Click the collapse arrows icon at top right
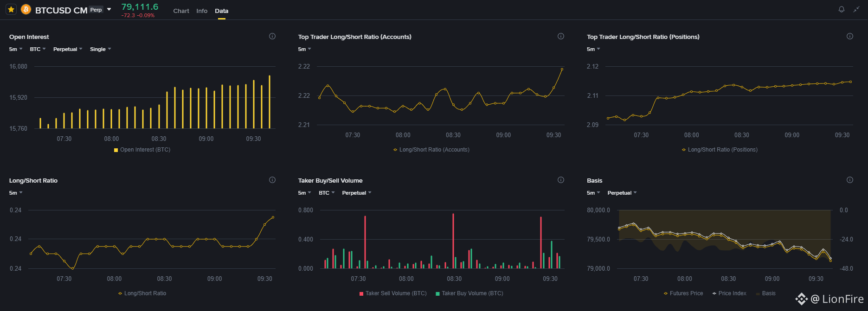This screenshot has width=868, height=311. pyautogui.click(x=856, y=9)
